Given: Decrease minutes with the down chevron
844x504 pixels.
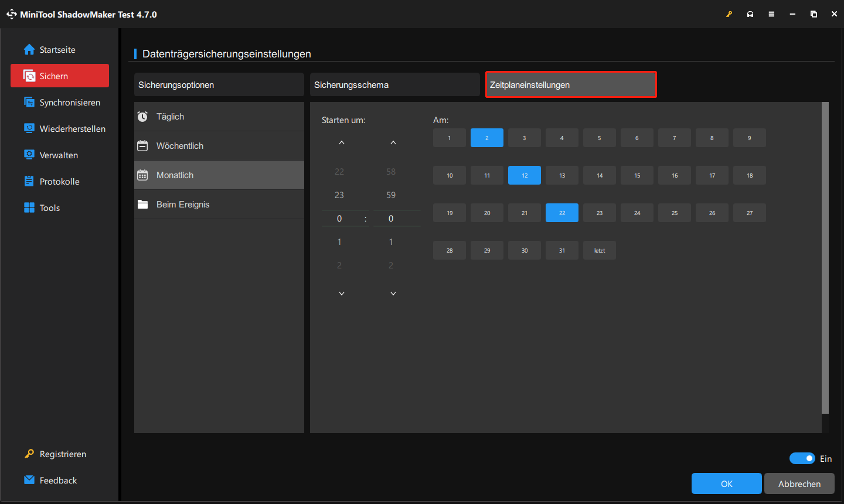Looking at the screenshot, I should point(393,294).
